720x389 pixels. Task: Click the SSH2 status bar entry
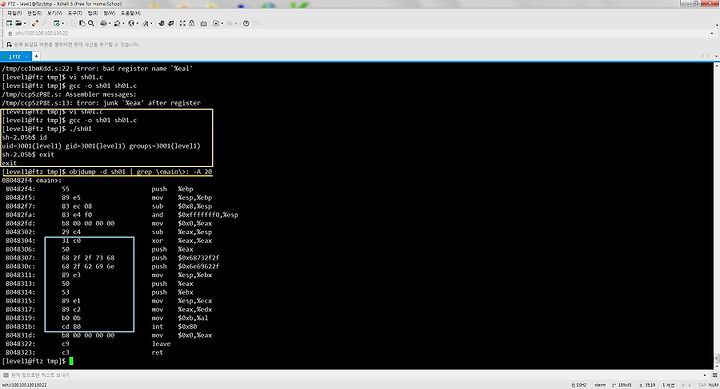[579, 385]
